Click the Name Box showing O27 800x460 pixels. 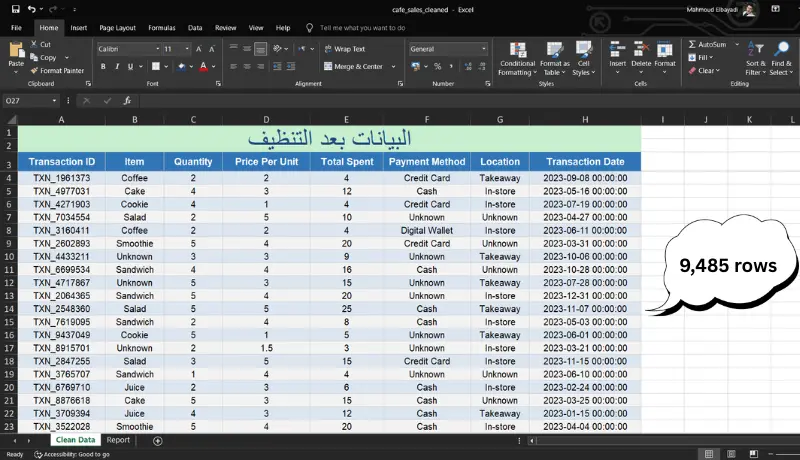click(x=30, y=100)
